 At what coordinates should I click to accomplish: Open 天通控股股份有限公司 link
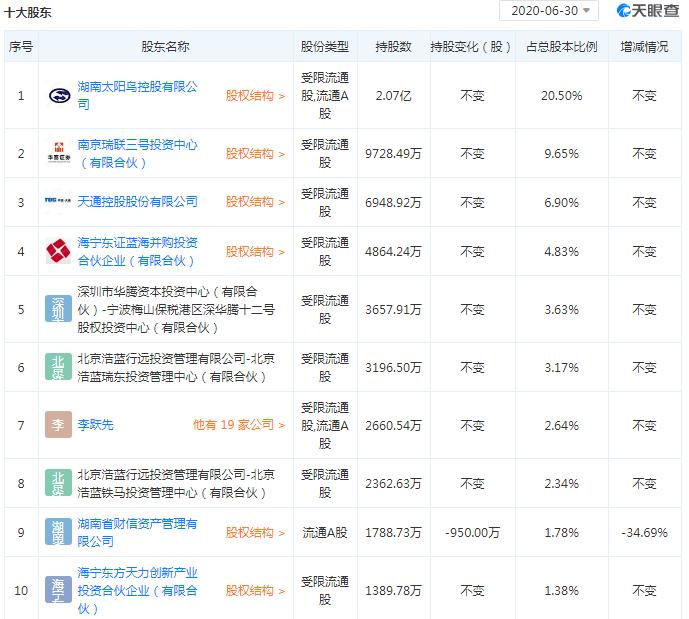[138, 202]
